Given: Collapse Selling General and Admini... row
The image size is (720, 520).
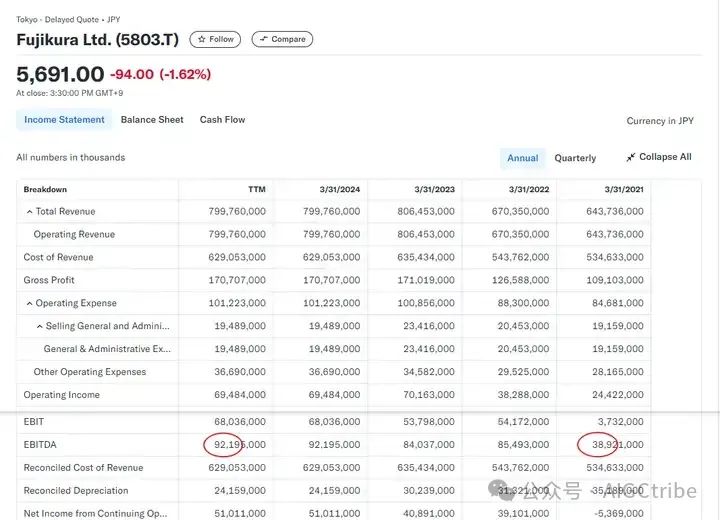Looking at the screenshot, I should (39, 327).
